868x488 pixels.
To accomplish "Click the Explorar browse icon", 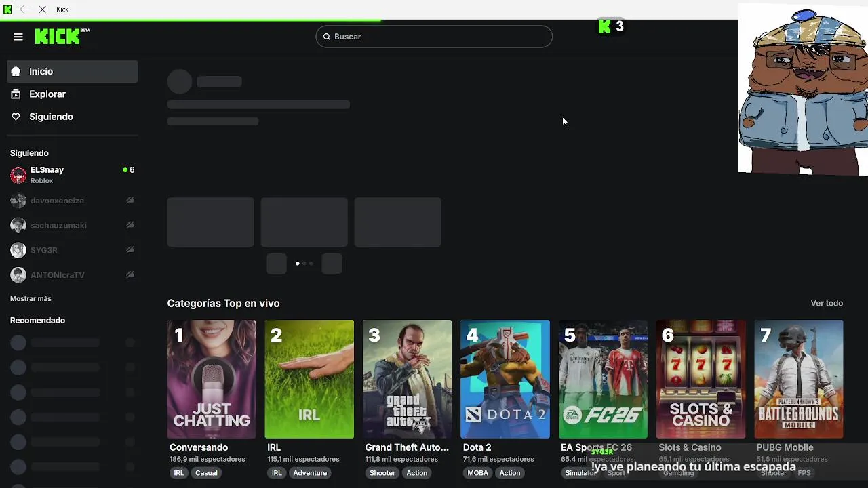I will 16,94.
